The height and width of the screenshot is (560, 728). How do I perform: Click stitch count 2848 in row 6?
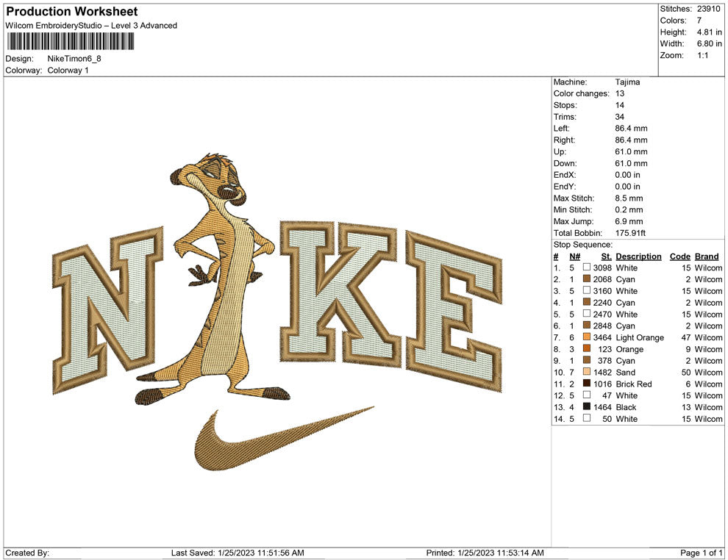602,326
